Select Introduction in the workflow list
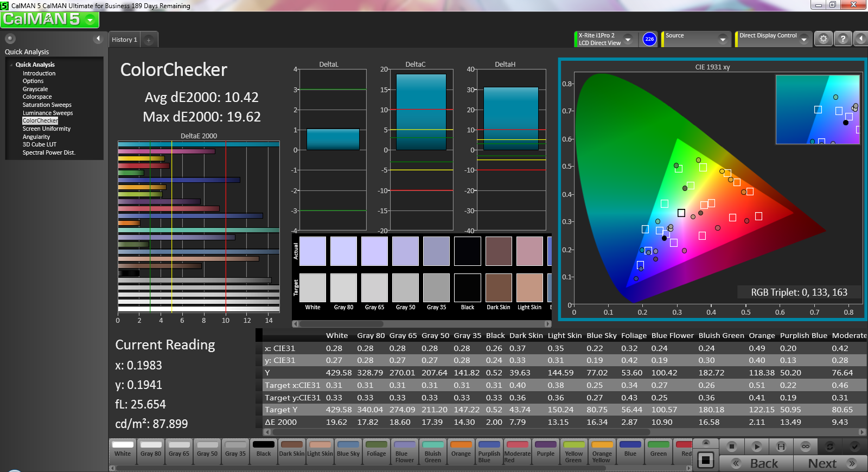 point(39,73)
